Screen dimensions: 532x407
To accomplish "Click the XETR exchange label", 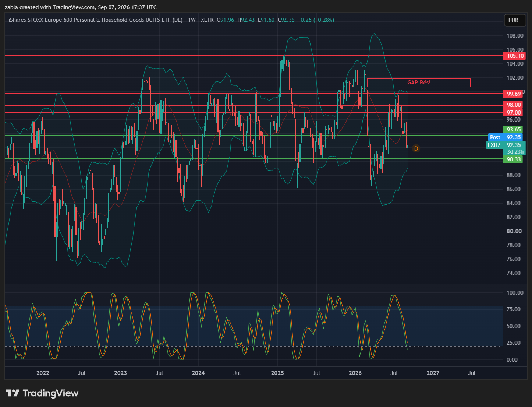I will [207, 20].
